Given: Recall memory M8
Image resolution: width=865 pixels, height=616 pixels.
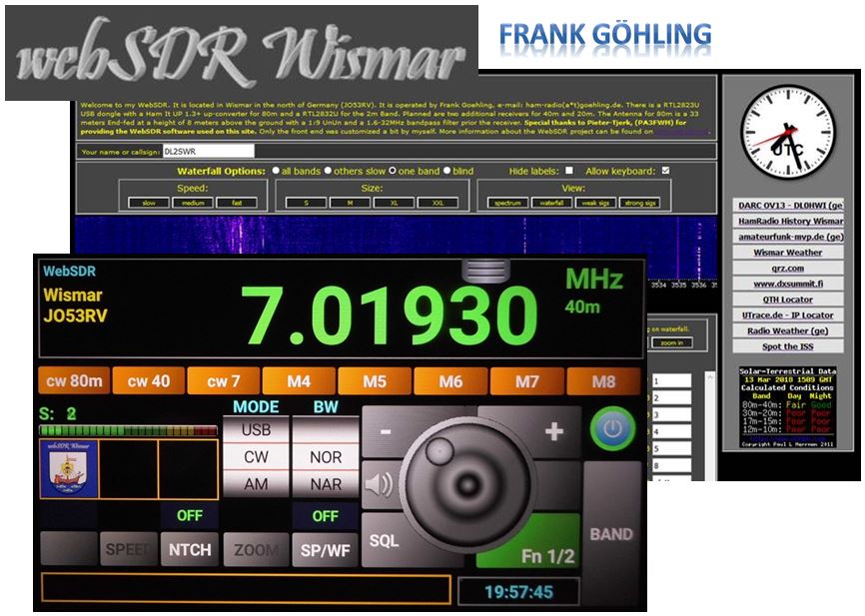Looking at the screenshot, I should point(603,381).
